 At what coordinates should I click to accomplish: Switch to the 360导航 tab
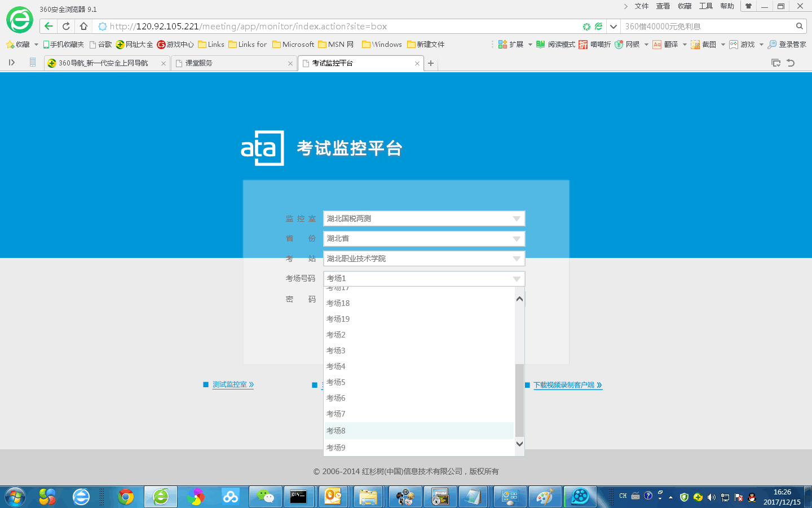107,63
